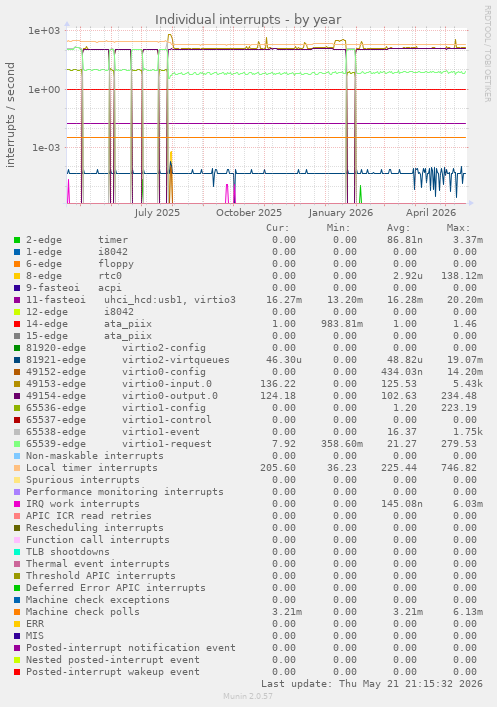Select the '11-fasteoi uhci_hcd:usb1, virtio3' legend label
The image size is (497, 707).
pos(131,299)
